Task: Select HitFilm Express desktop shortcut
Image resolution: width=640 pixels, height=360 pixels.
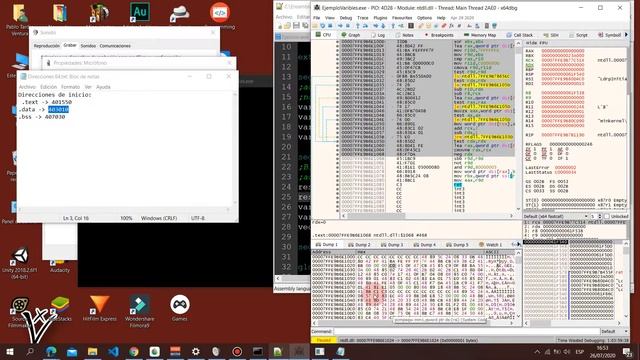Action: [99, 308]
